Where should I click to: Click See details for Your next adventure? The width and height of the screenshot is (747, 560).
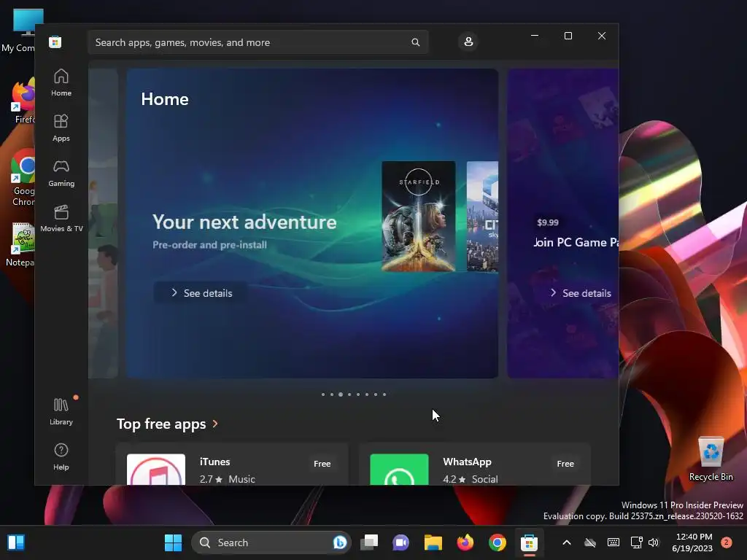[x=201, y=293]
